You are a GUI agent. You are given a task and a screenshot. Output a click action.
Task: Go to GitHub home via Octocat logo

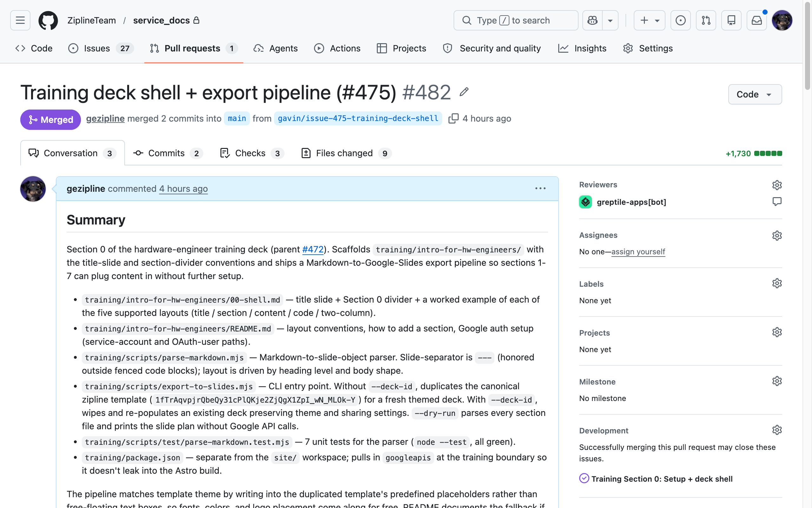[48, 21]
